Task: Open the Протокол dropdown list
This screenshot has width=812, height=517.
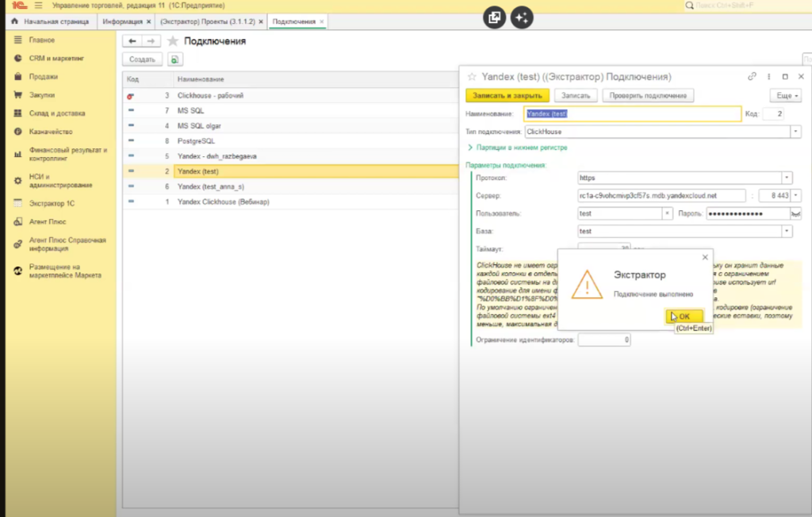Action: (x=787, y=178)
